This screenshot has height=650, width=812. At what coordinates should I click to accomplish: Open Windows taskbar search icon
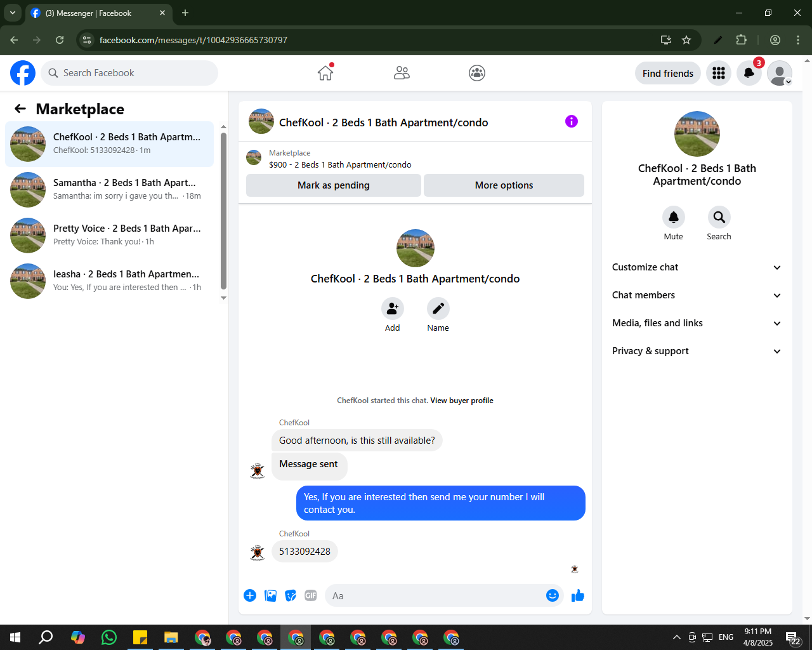[x=46, y=637]
